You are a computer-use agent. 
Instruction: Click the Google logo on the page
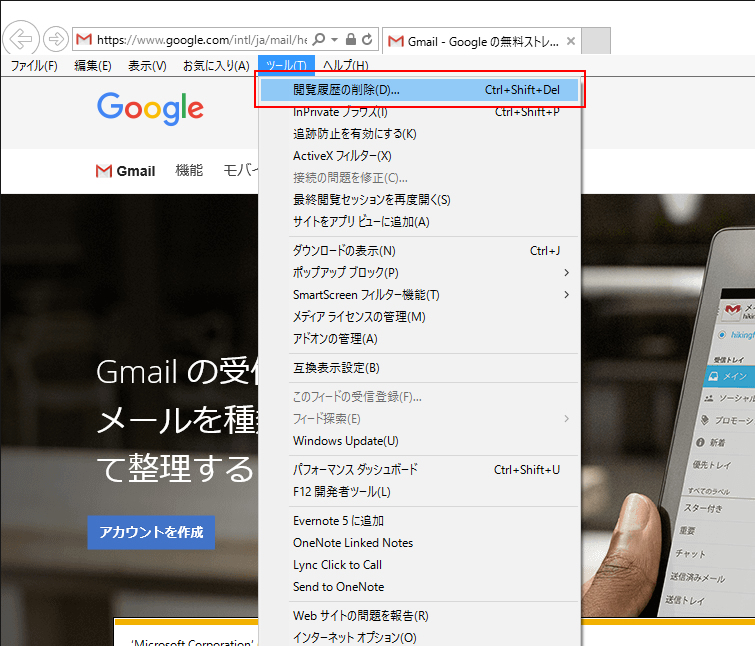pyautogui.click(x=150, y=108)
